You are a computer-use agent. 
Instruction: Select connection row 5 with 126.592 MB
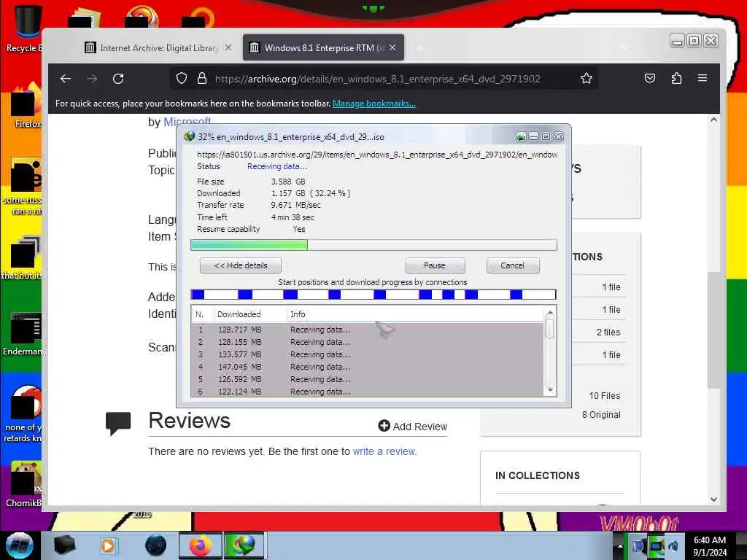click(367, 379)
